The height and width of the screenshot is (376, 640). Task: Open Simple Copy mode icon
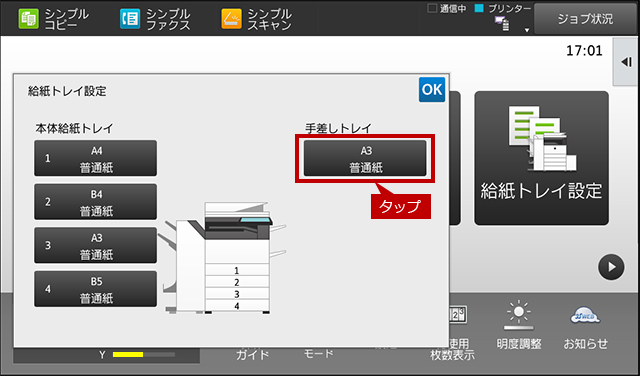point(29,19)
